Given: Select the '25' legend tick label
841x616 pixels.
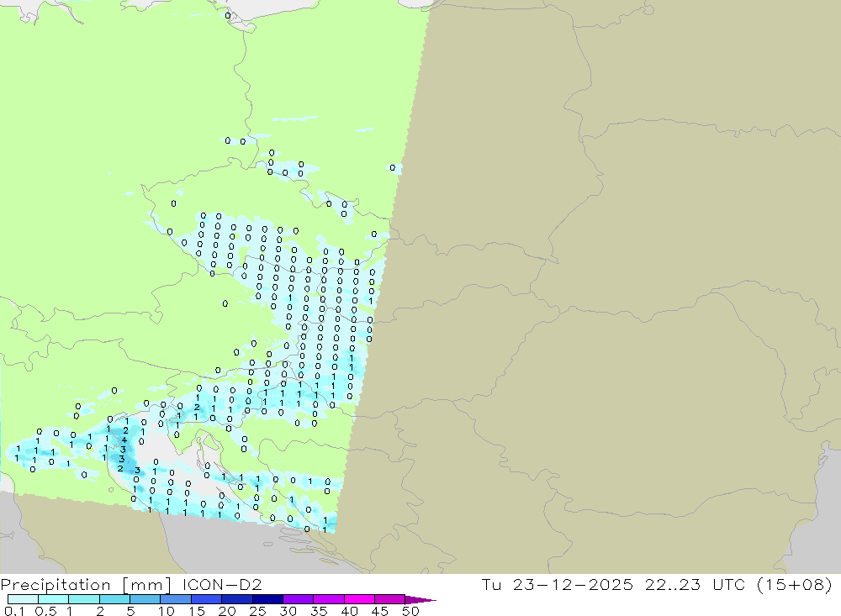Looking at the screenshot, I should point(257,611).
